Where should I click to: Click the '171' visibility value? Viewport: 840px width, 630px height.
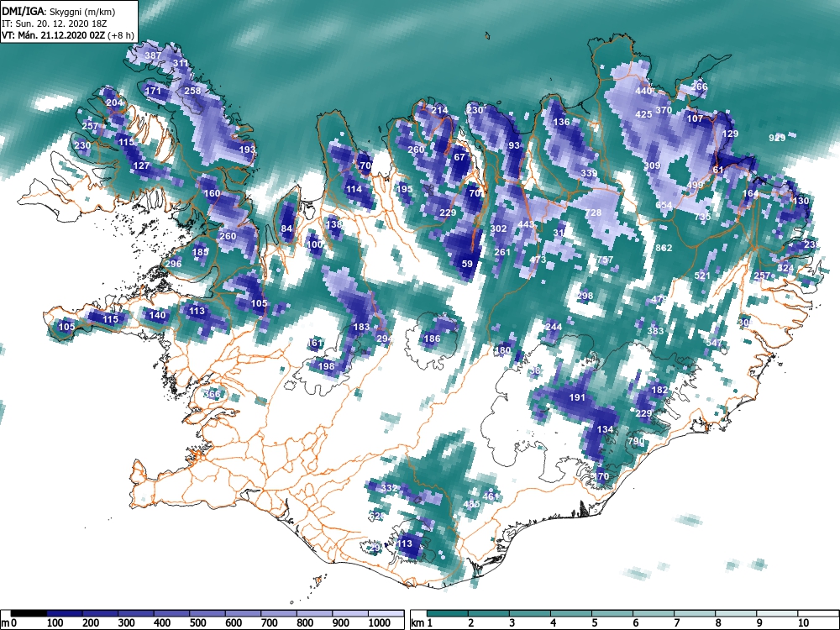[x=153, y=91]
